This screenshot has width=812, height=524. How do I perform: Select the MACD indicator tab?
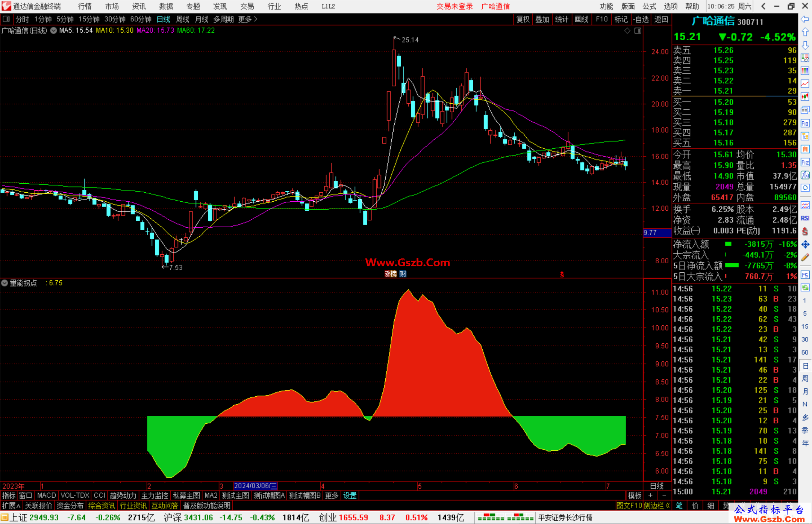click(47, 495)
